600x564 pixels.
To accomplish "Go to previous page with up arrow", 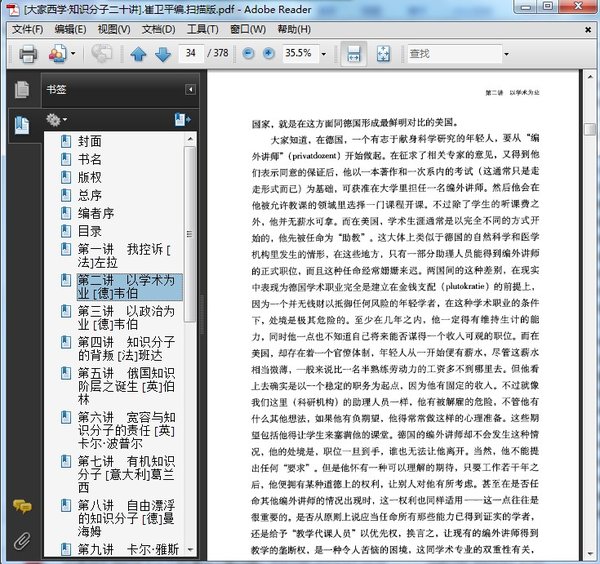I will tap(138, 53).
